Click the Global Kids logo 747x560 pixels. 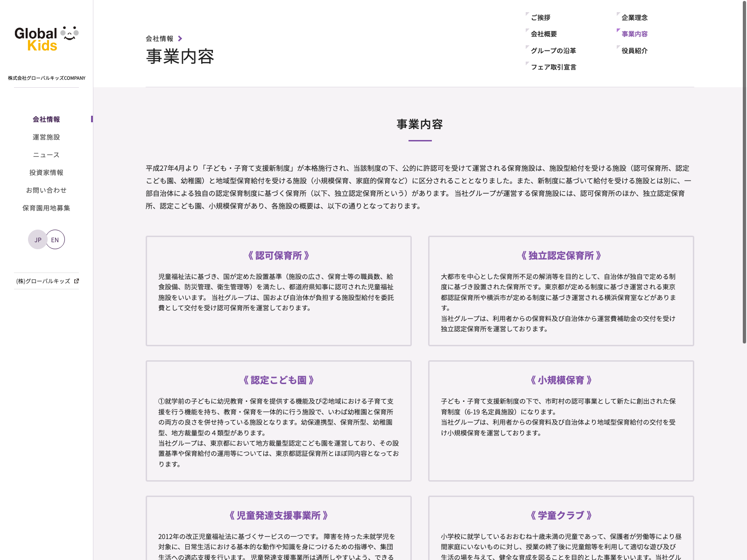point(46,39)
